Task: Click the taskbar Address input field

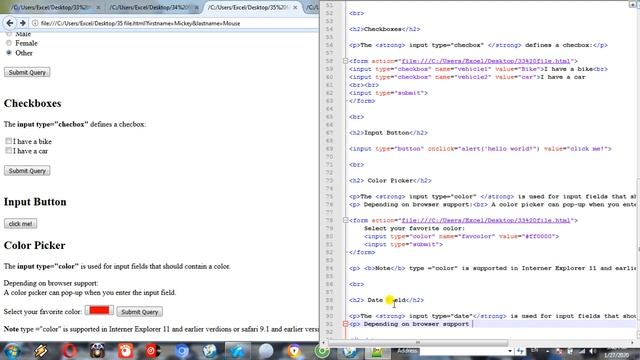Action: point(463,351)
